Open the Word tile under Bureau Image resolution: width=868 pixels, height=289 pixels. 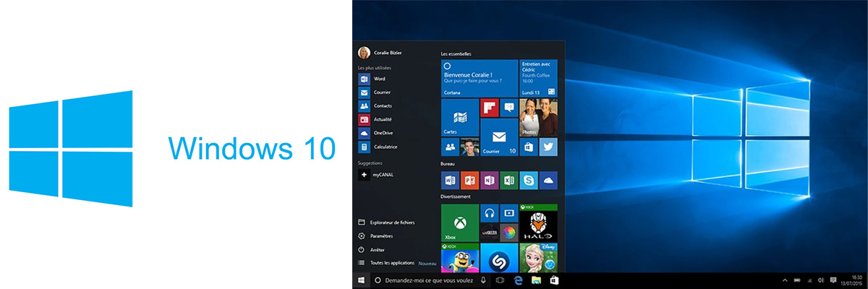(449, 180)
